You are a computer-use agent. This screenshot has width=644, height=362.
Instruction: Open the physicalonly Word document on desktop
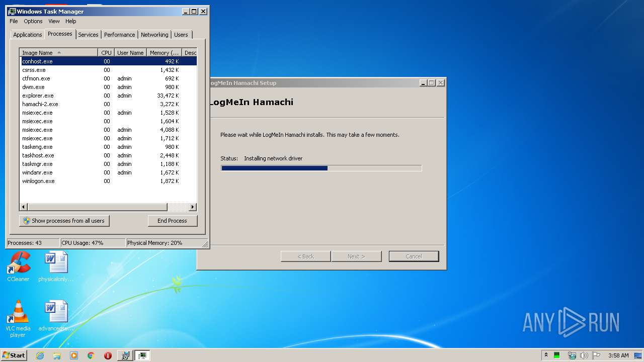pyautogui.click(x=56, y=267)
